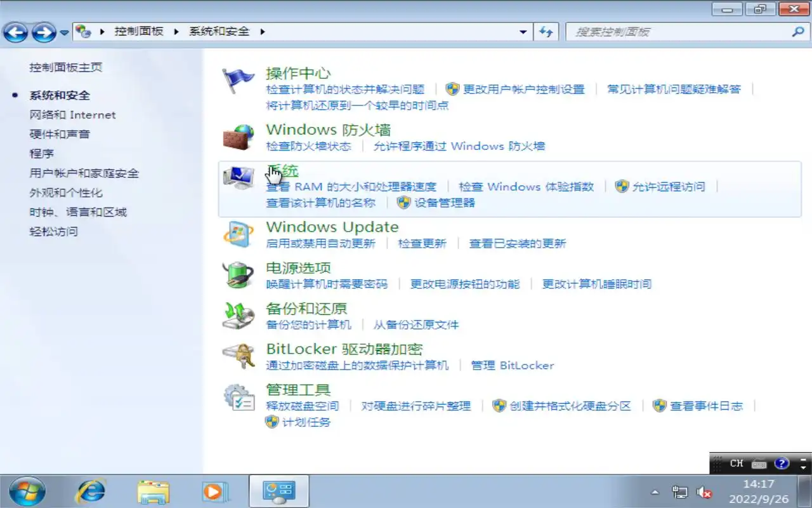
Task: Click 从备份还原文件 link
Action: (x=416, y=324)
